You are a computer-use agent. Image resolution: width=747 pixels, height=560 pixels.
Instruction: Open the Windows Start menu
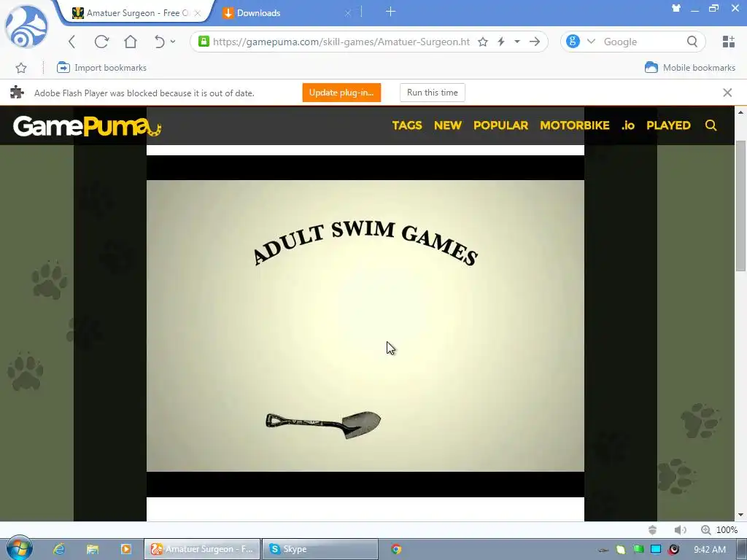(19, 548)
